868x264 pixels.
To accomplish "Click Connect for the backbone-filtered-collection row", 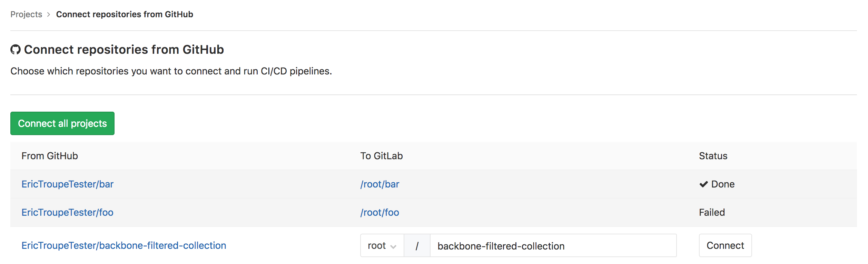I will 725,246.
